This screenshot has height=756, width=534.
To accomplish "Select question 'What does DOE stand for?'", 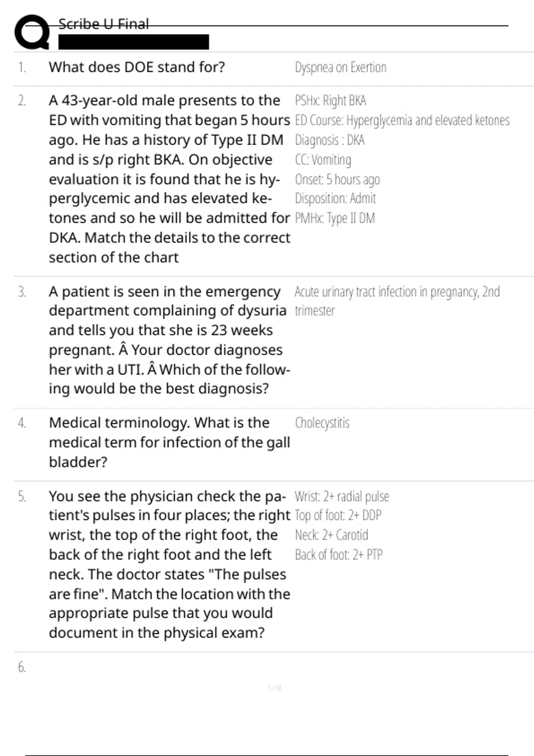I will (137, 67).
